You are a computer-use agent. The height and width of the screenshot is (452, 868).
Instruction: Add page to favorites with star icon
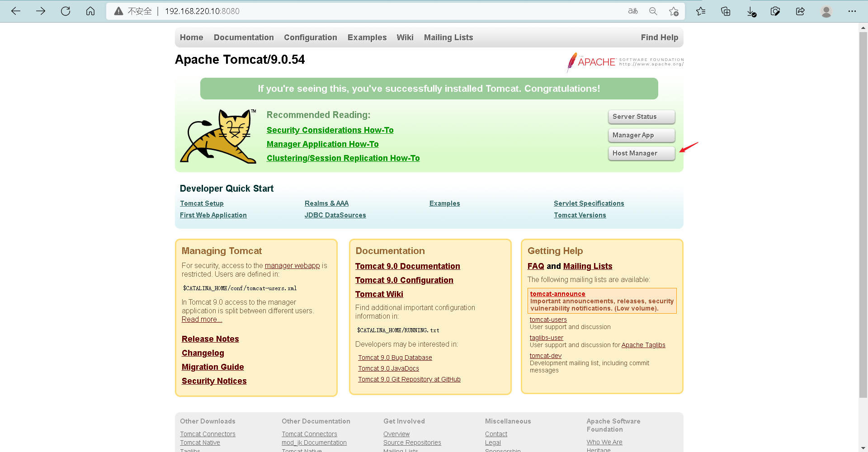click(x=674, y=11)
